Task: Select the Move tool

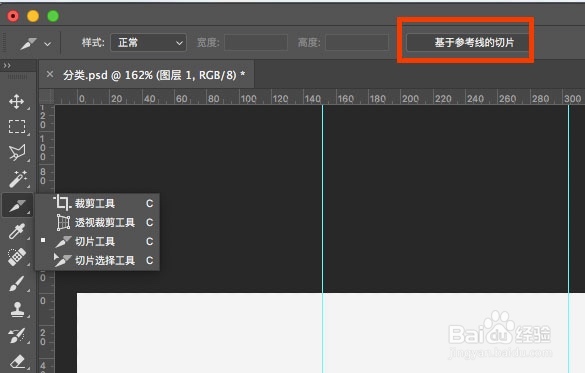Action: coord(17,101)
